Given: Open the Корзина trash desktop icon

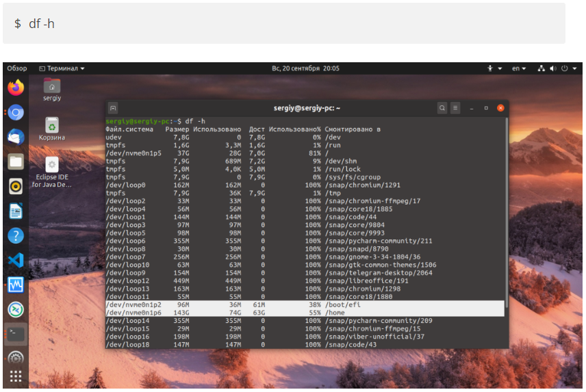Looking at the screenshot, I should pyautogui.click(x=52, y=129).
